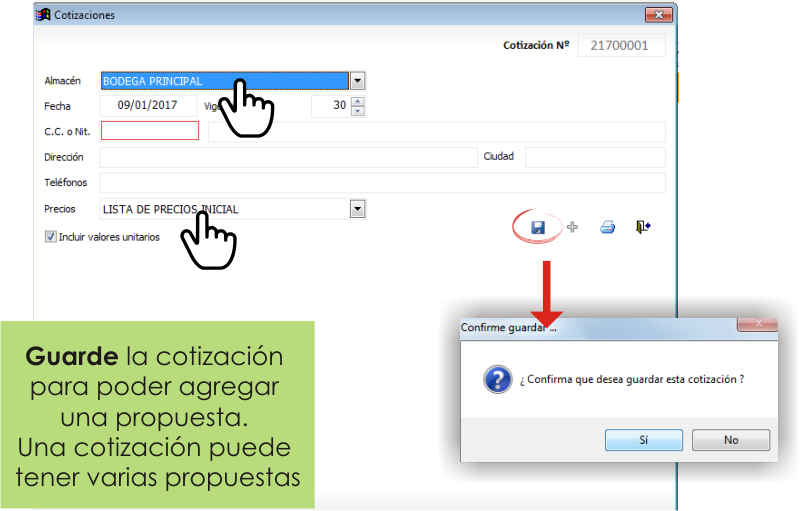Toggle Incluir valores unitarios checkbox

click(51, 237)
